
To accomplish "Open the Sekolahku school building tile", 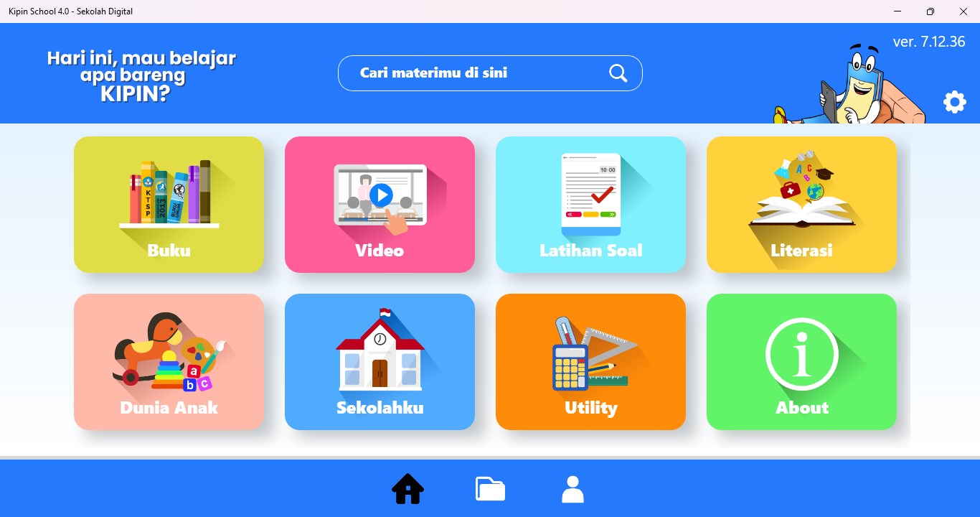I will [380, 362].
